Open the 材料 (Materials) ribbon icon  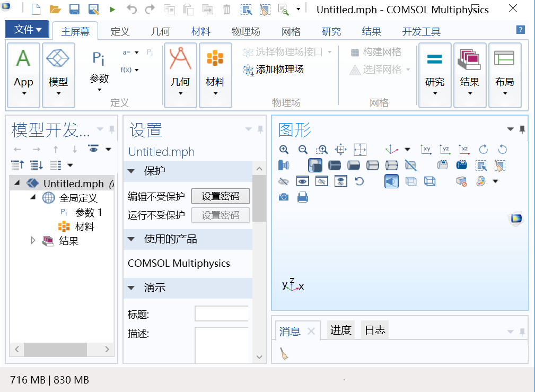pos(215,69)
